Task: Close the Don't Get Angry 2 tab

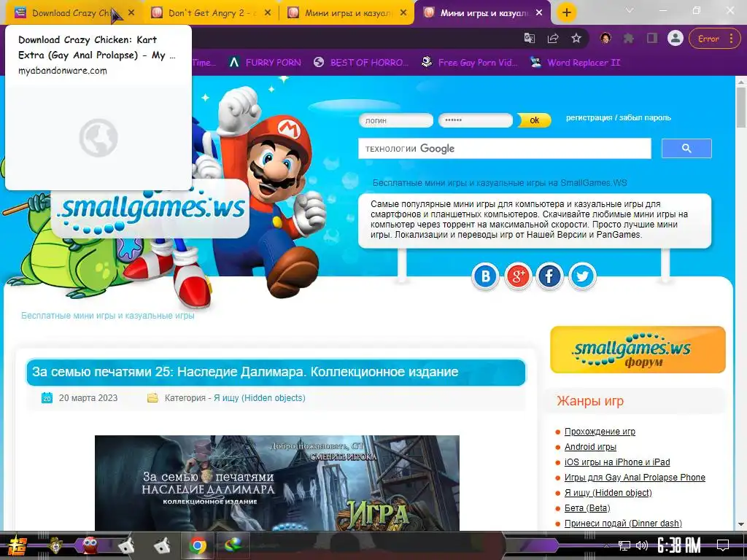Action: pos(268,13)
